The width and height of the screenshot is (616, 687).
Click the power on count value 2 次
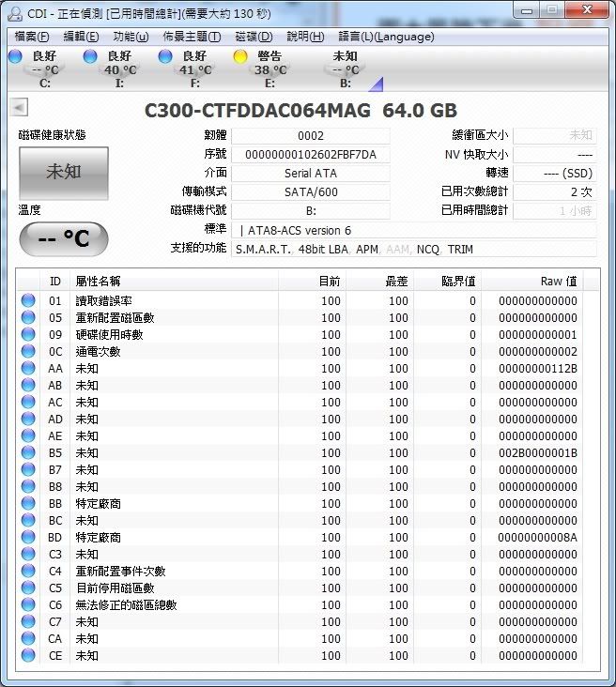coord(555,191)
